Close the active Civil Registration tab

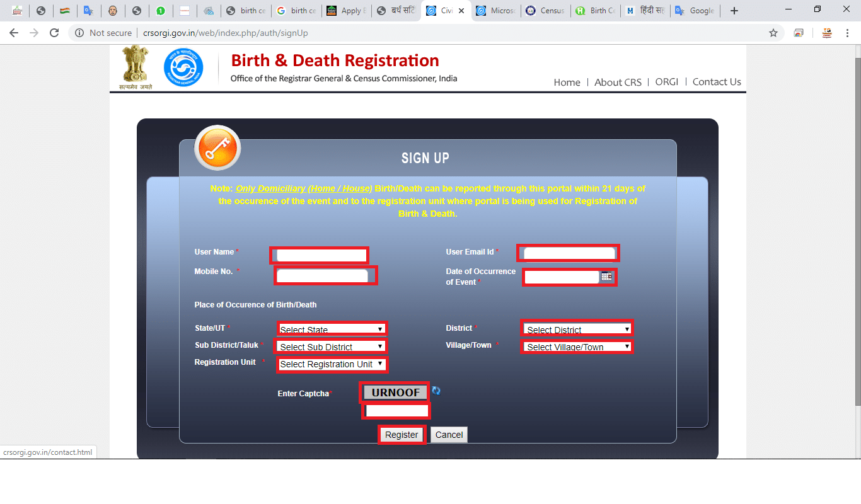tap(461, 11)
